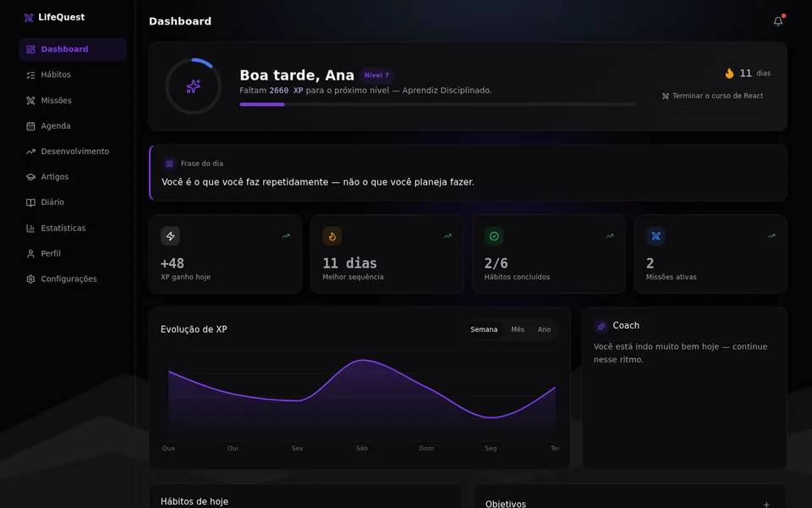The image size is (812, 508).
Task: Navigate to Missões section
Action: [73, 101]
